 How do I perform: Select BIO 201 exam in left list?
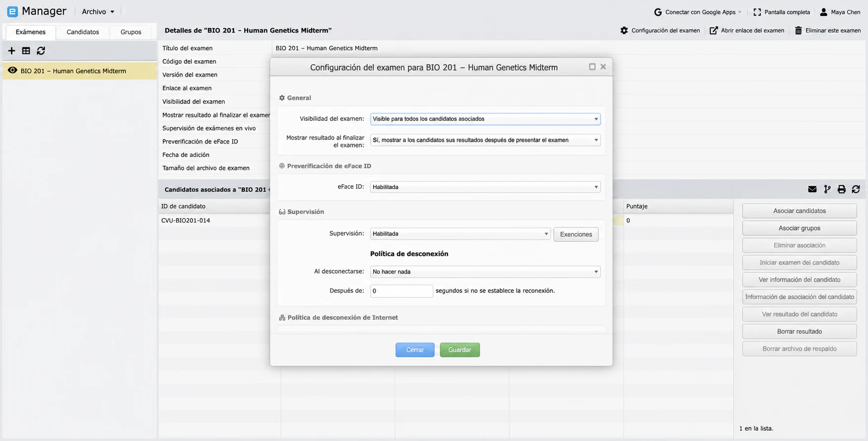(x=79, y=71)
